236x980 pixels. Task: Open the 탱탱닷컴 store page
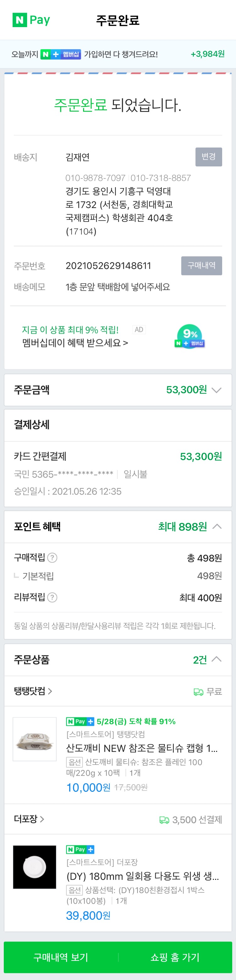[33, 691]
